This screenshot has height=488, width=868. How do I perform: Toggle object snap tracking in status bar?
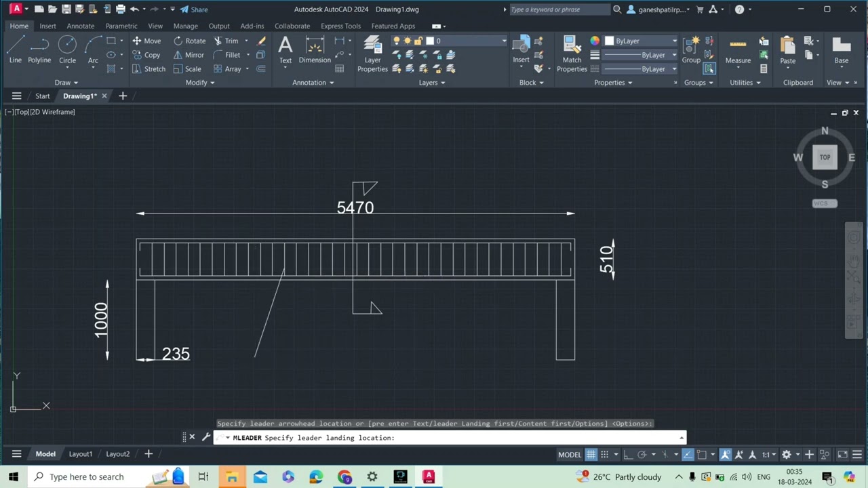coord(688,455)
